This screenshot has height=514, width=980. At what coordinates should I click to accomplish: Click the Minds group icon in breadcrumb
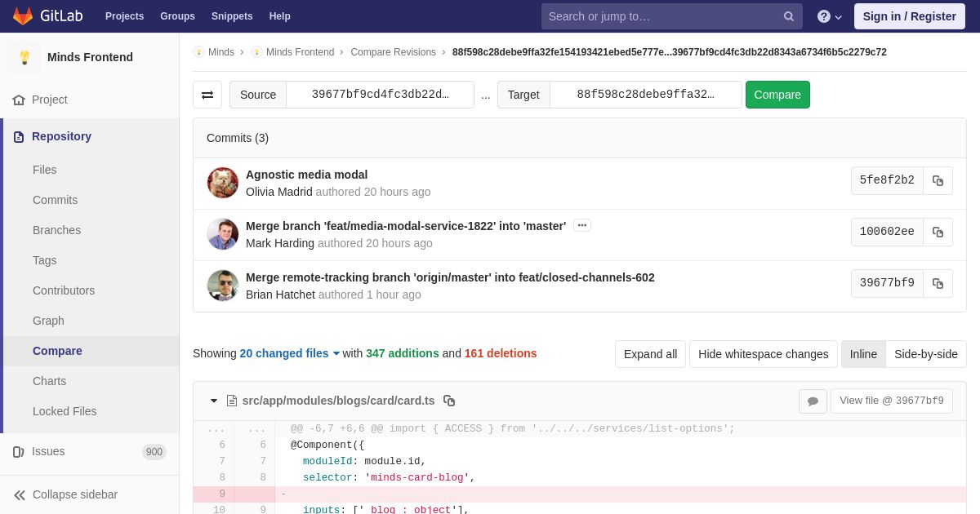(x=198, y=52)
